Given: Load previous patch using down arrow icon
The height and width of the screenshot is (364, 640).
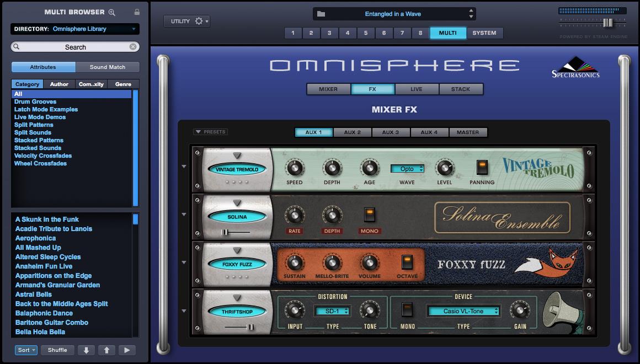Looking at the screenshot, I should point(86,350).
